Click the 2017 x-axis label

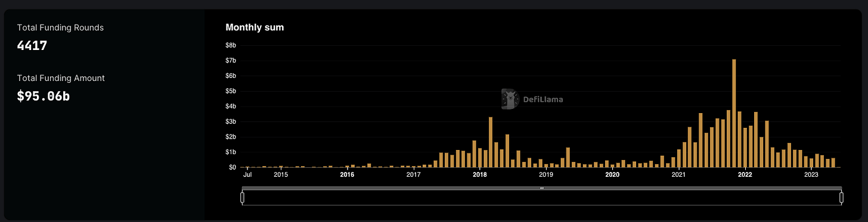(x=413, y=175)
